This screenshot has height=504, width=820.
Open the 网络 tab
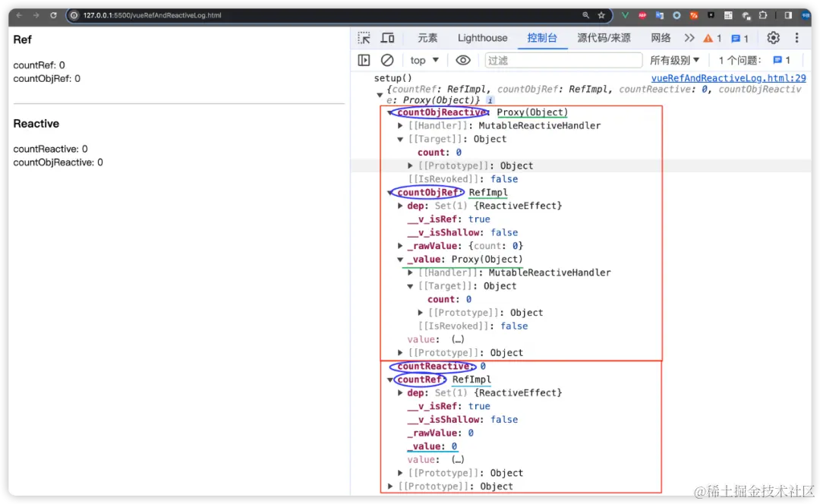661,38
